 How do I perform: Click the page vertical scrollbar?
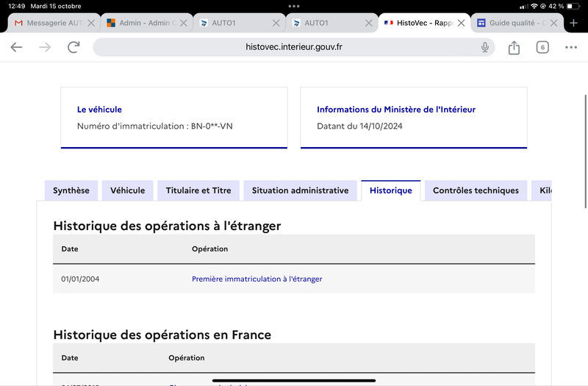click(585, 151)
